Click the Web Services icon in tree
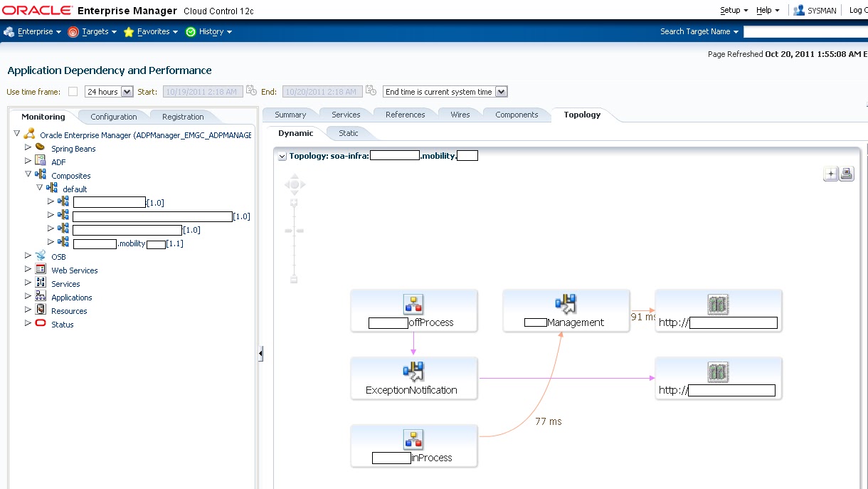 41,269
